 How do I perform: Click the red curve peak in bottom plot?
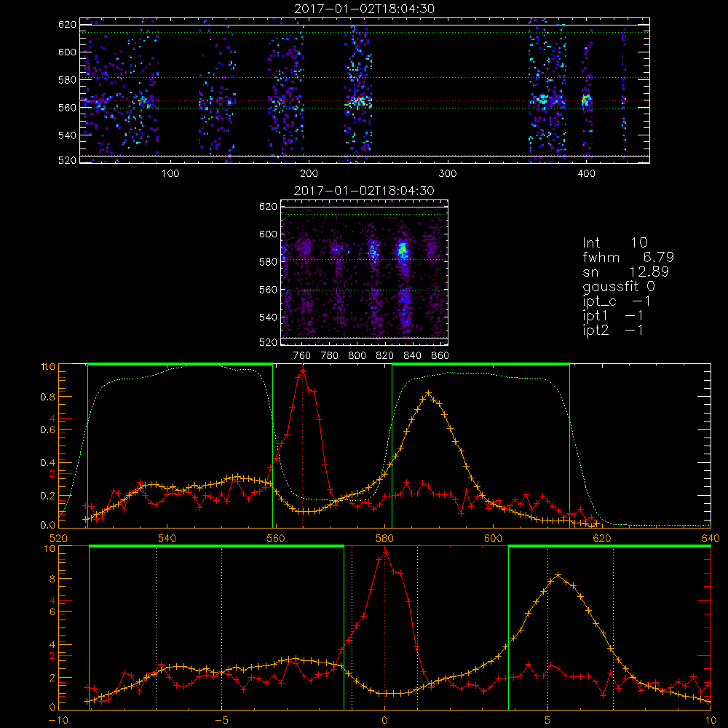[x=385, y=552]
